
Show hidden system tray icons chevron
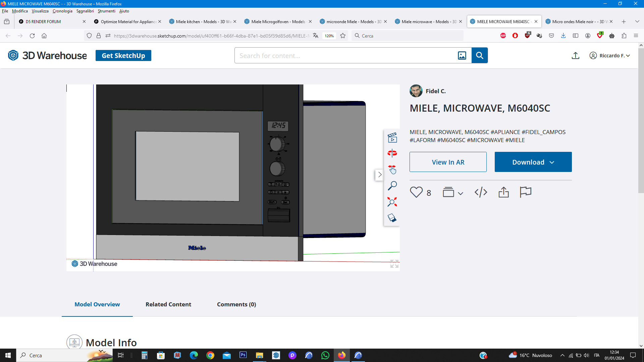pos(562,355)
